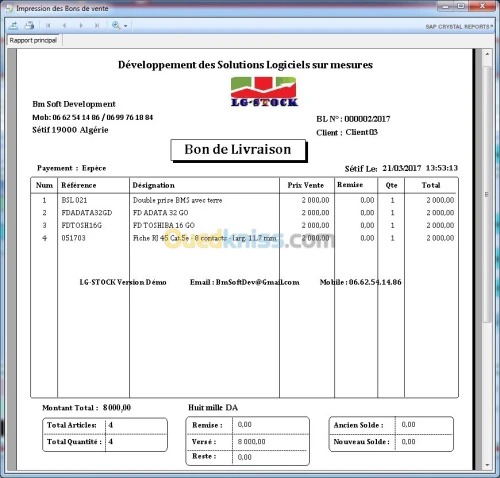This screenshot has width=500, height=478.
Task: Click the Total column header
Action: click(x=431, y=185)
